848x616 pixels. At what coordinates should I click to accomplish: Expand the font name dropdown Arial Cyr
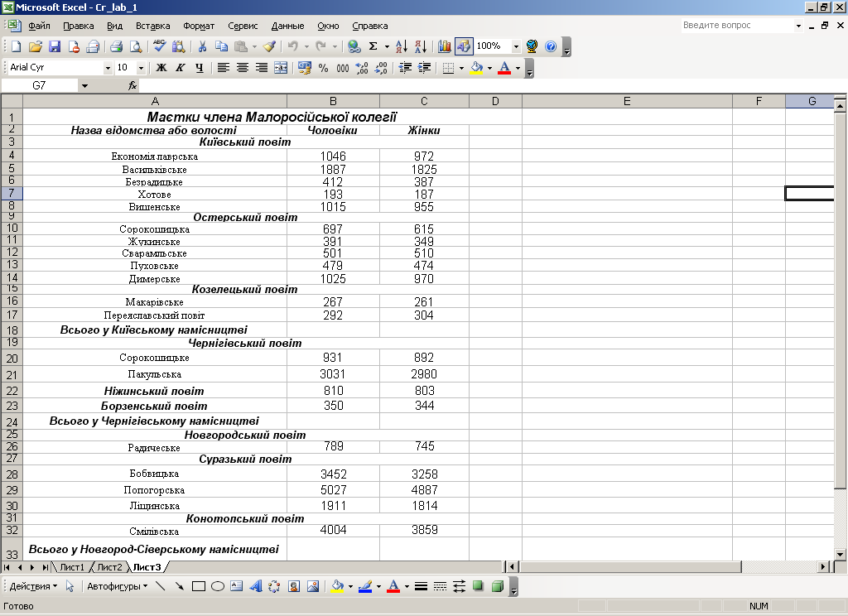[x=108, y=68]
